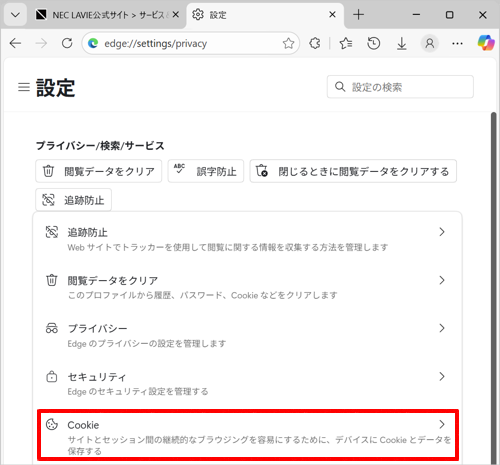Expand the セキュリティ row chevron
This screenshot has height=465, width=500.
pos(442,377)
